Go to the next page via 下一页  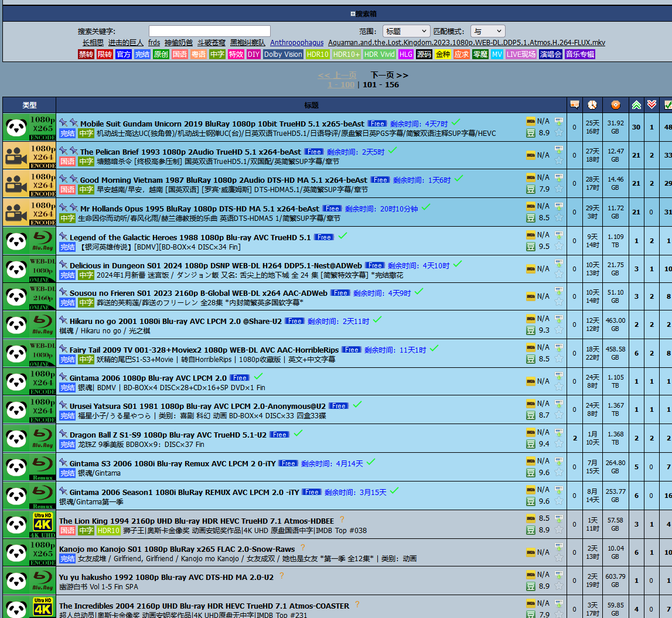[389, 75]
